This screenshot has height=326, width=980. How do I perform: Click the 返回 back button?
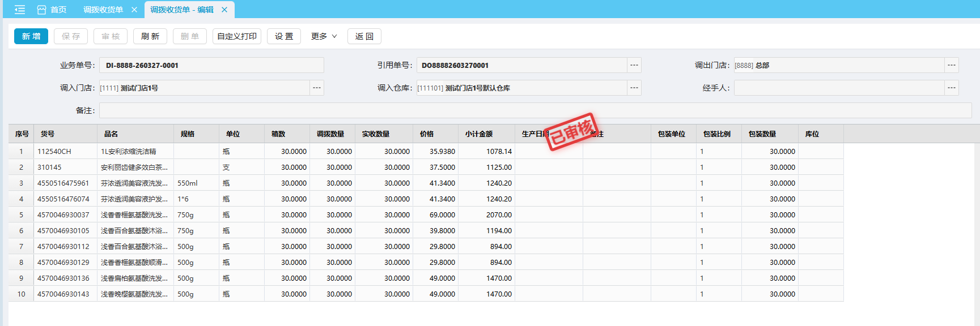[364, 36]
